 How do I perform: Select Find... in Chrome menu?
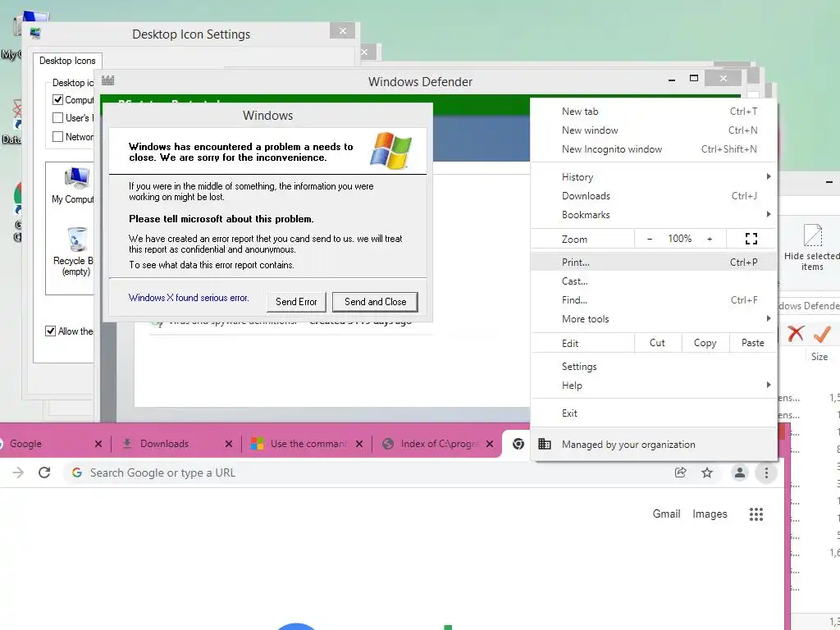tap(654, 300)
